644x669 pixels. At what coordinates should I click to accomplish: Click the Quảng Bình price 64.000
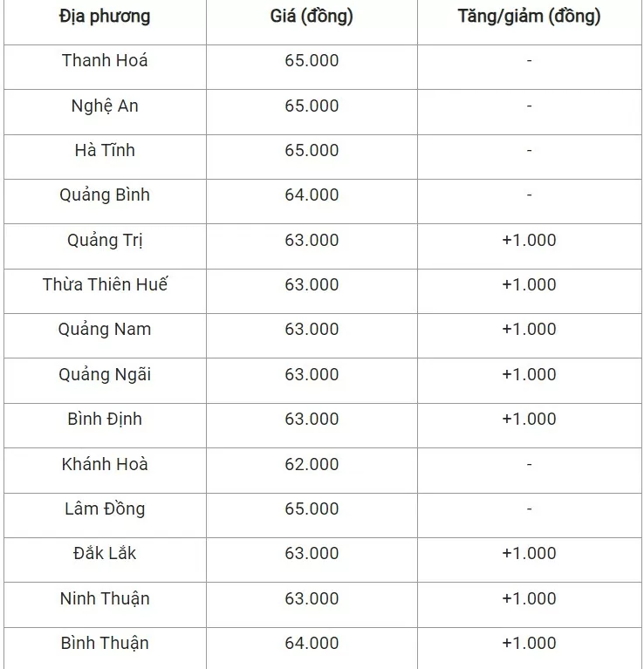point(312,195)
